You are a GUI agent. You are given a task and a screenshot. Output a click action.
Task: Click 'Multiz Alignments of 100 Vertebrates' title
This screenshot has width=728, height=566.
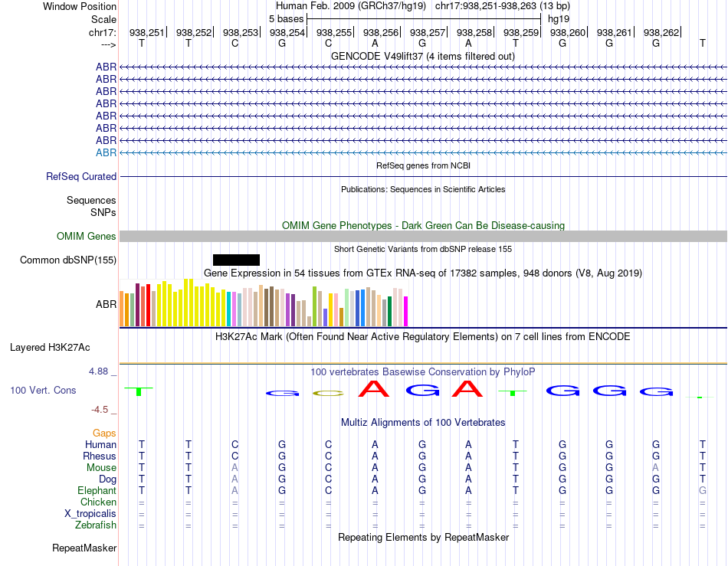tap(423, 423)
